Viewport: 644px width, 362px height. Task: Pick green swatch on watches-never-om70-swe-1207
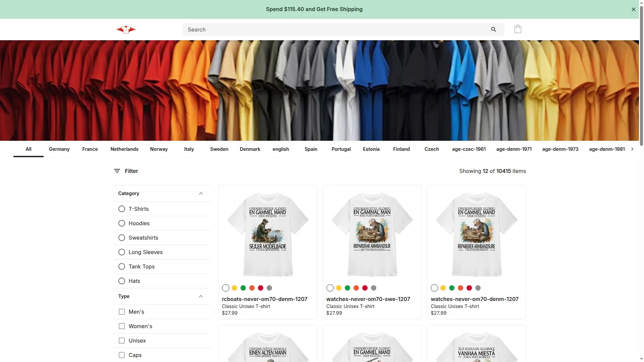pos(347,288)
